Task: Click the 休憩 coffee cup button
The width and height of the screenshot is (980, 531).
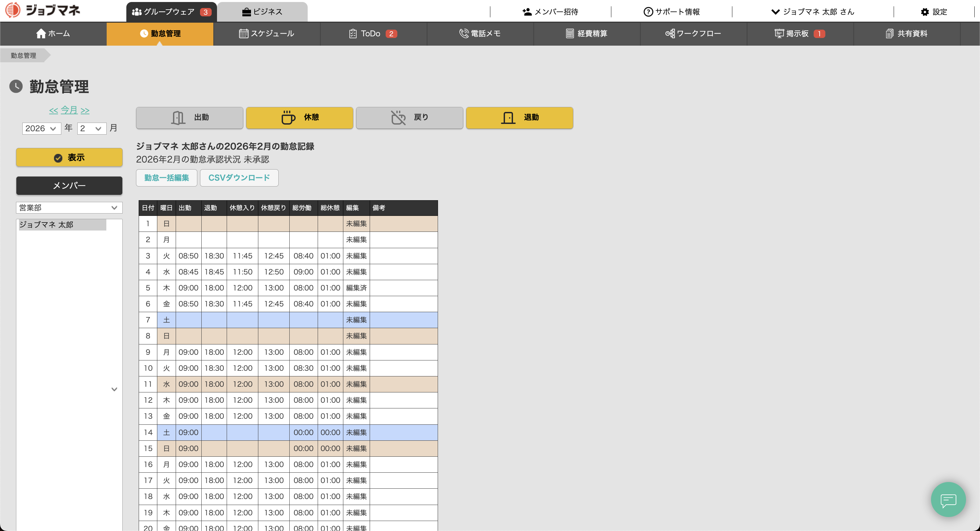Action: (299, 118)
